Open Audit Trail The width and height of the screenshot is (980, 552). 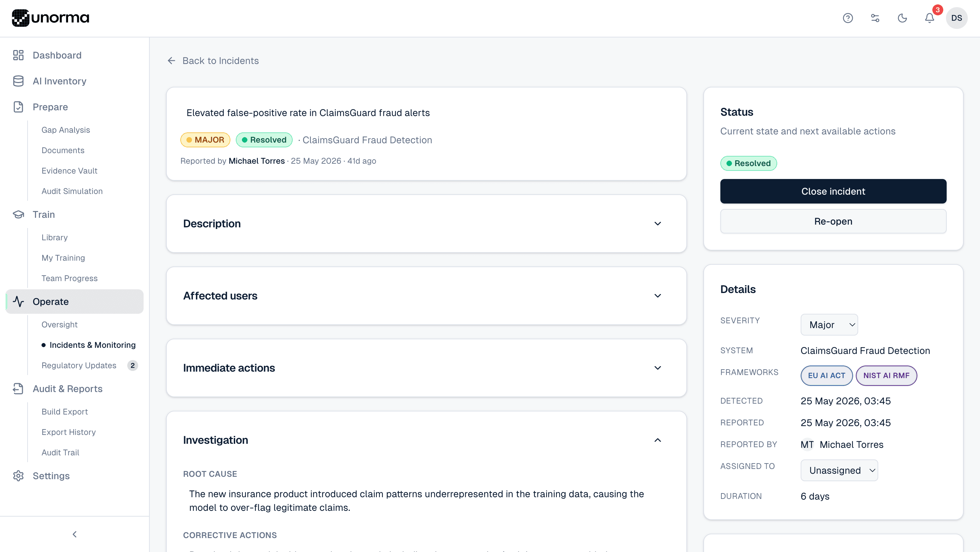pos(60,453)
